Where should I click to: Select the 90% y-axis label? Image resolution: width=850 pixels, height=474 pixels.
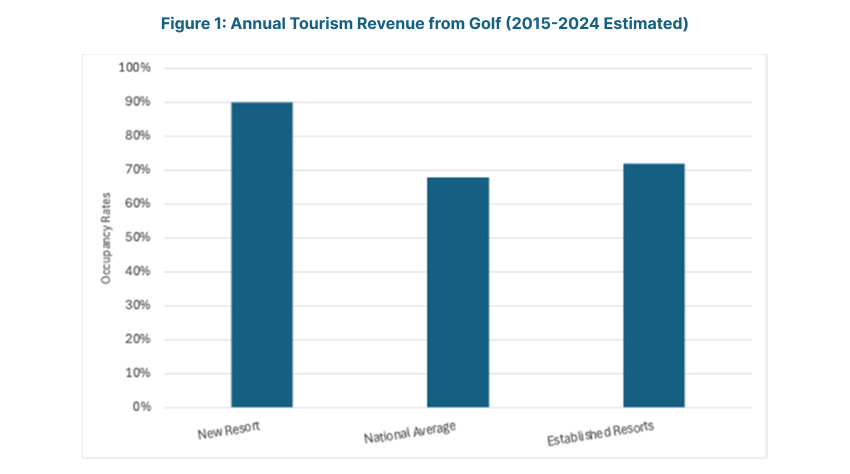(136, 102)
